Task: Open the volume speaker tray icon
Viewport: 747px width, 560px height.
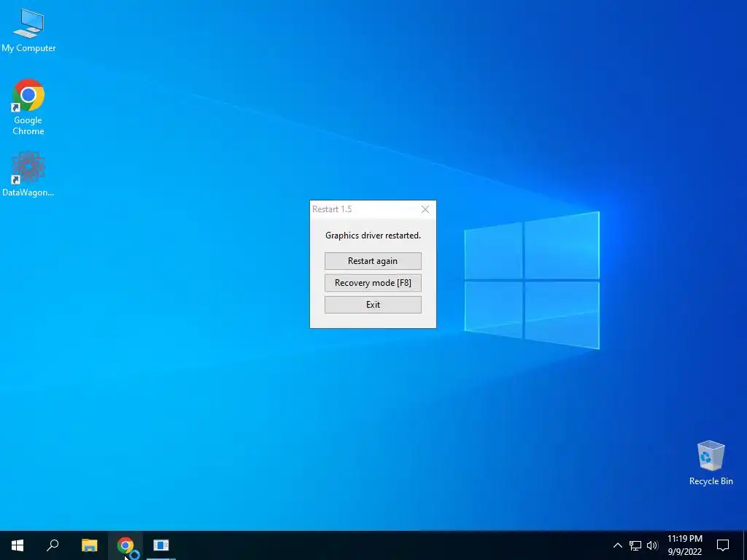Action: pos(652,545)
